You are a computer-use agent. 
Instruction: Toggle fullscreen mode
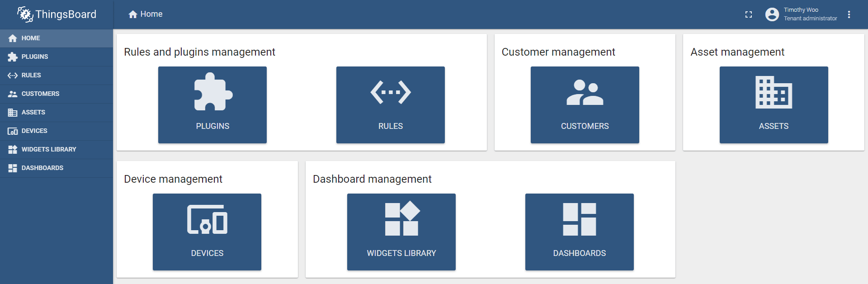click(x=748, y=14)
